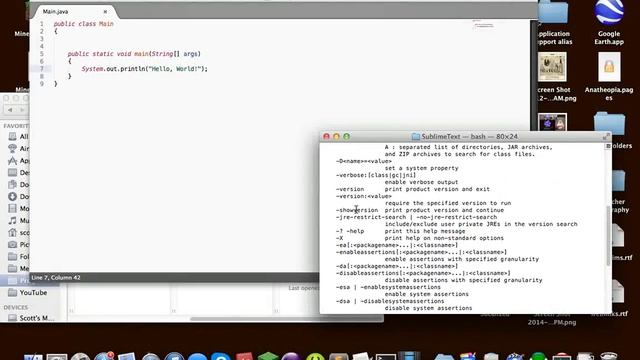Screen dimensions: 640x360
Task: Click "-esa | -enablesystemassertions" Terminal line
Action: tap(388, 287)
